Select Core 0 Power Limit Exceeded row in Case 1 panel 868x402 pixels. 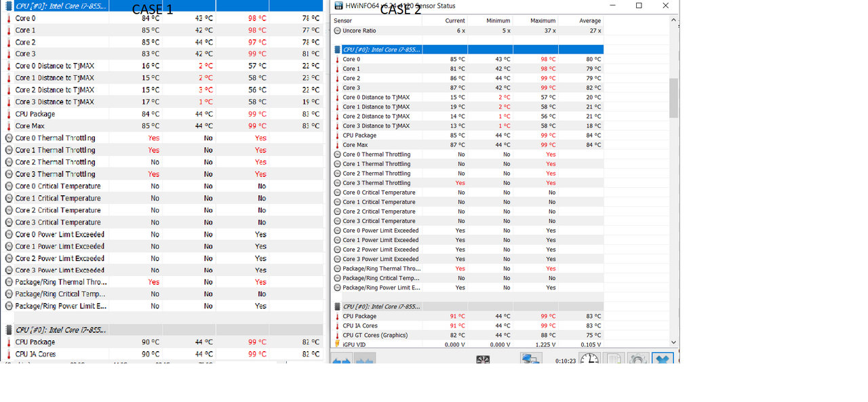tap(161, 234)
